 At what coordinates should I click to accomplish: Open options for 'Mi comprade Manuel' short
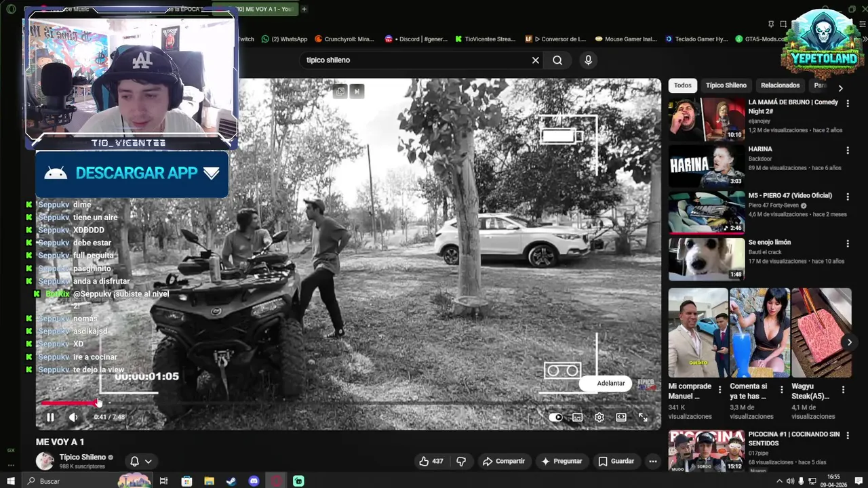(720, 390)
